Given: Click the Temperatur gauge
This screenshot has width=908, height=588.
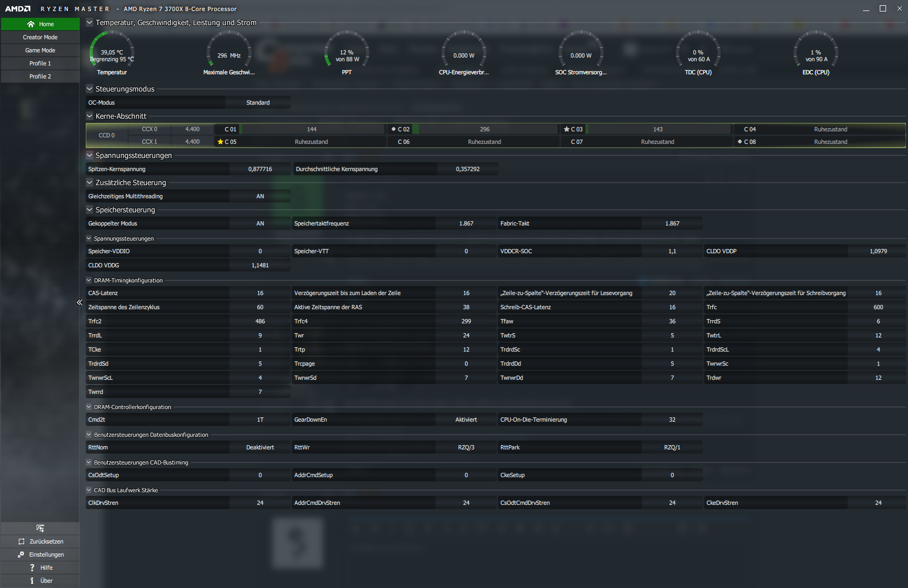Looking at the screenshot, I should 112,53.
